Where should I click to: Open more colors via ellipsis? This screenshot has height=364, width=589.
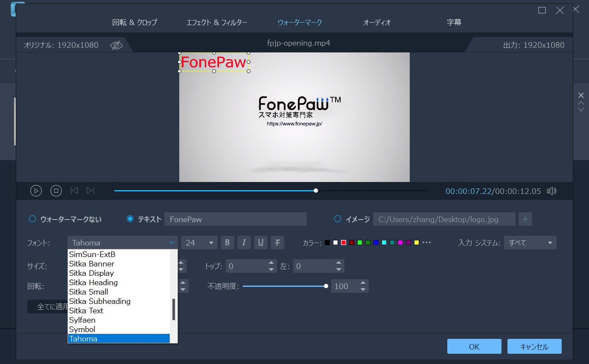point(426,243)
